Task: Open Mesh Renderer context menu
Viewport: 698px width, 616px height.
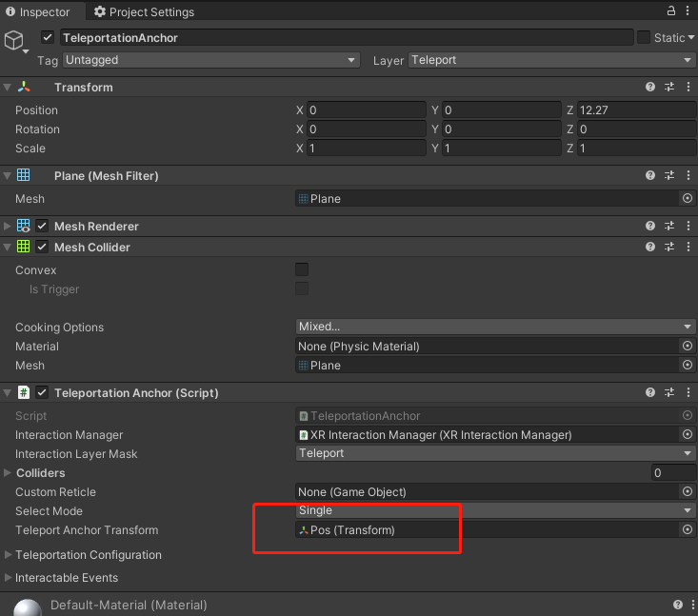Action: click(x=688, y=226)
